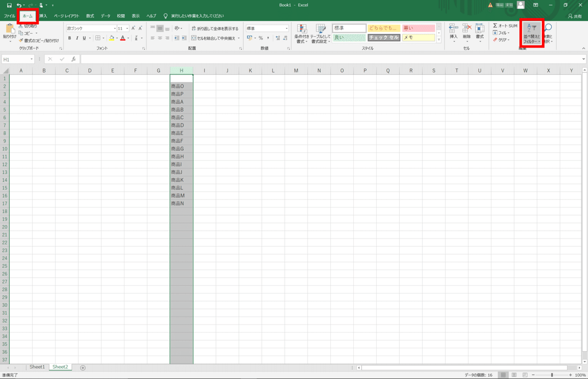
Task: Toggle middle align in alignment group
Action: [159, 28]
